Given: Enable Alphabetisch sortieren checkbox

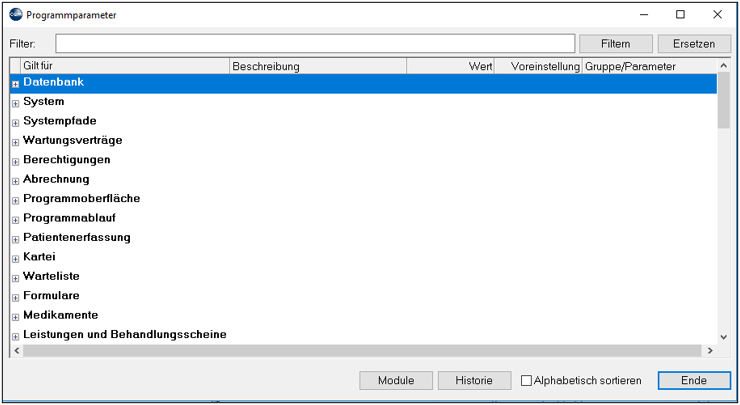Looking at the screenshot, I should point(526,380).
